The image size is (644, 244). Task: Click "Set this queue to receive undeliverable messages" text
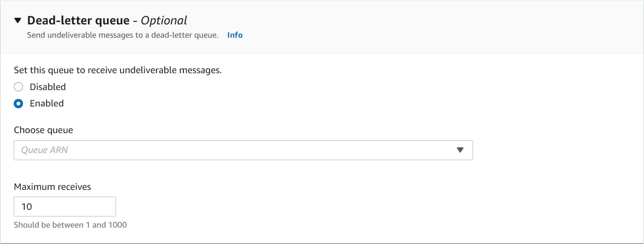coord(117,70)
